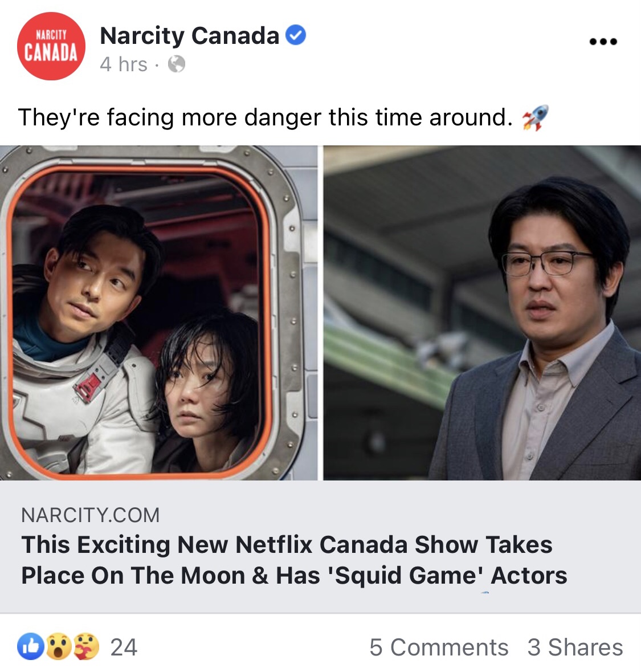The image size is (641, 672).
Task: Open the three-dot post options menu
Action: click(603, 42)
